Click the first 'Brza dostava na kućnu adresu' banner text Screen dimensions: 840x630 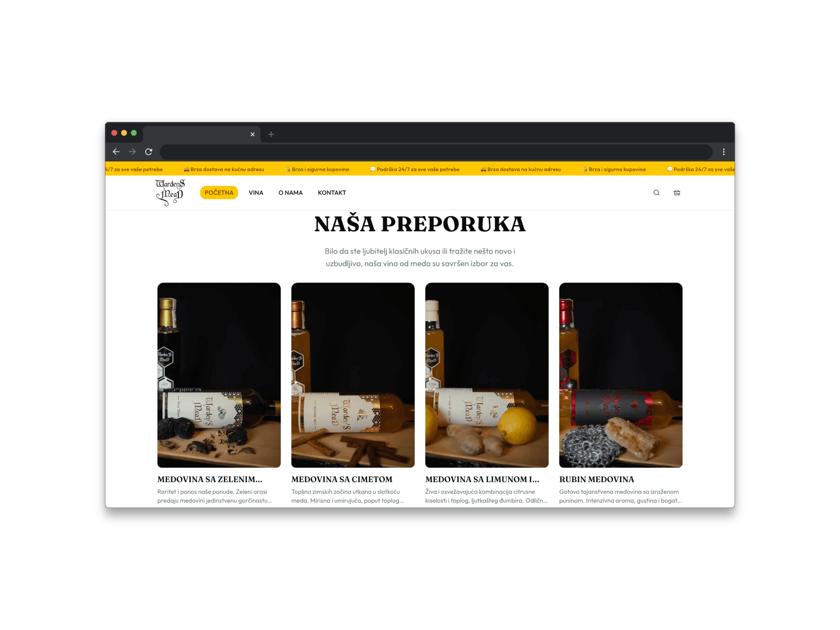pyautogui.click(x=224, y=169)
